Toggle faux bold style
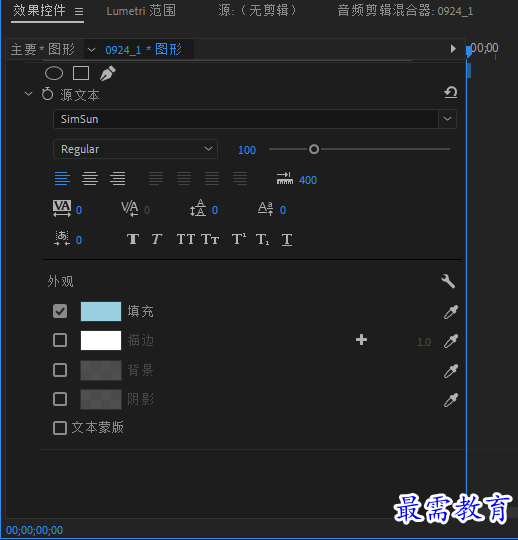The width and height of the screenshot is (518, 540). [133, 239]
